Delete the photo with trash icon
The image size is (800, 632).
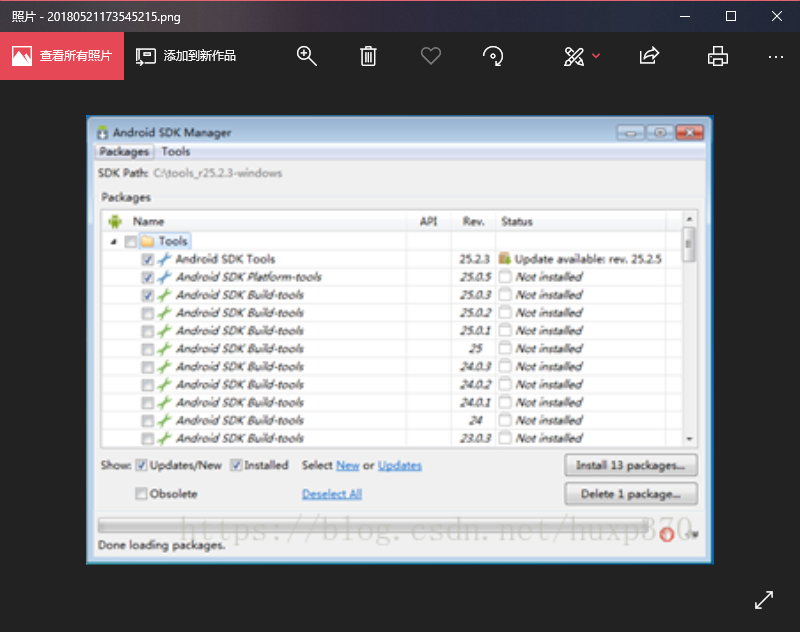tap(368, 56)
